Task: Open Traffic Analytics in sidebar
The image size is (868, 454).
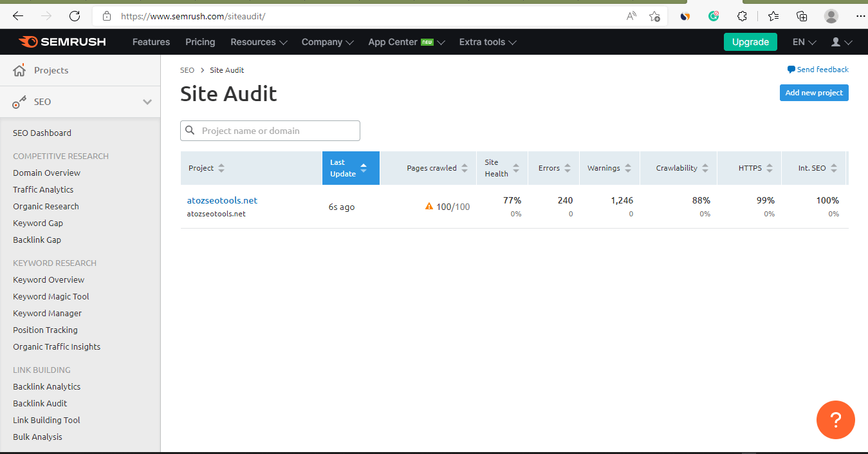Action: [x=43, y=189]
